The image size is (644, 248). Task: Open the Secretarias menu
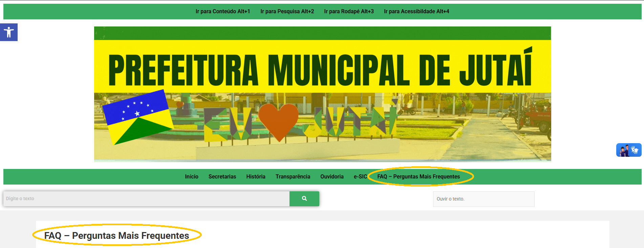[x=222, y=177]
